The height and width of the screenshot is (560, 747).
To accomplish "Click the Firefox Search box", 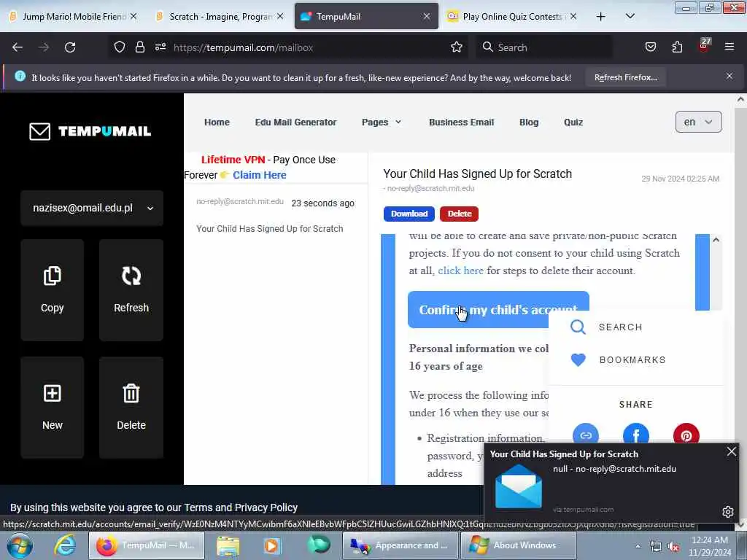I will (x=543, y=47).
